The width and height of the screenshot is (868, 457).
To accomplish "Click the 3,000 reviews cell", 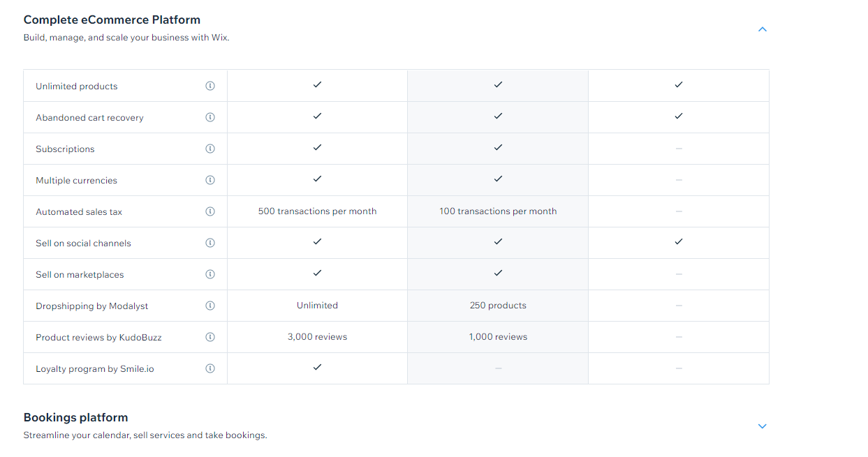I will (317, 337).
